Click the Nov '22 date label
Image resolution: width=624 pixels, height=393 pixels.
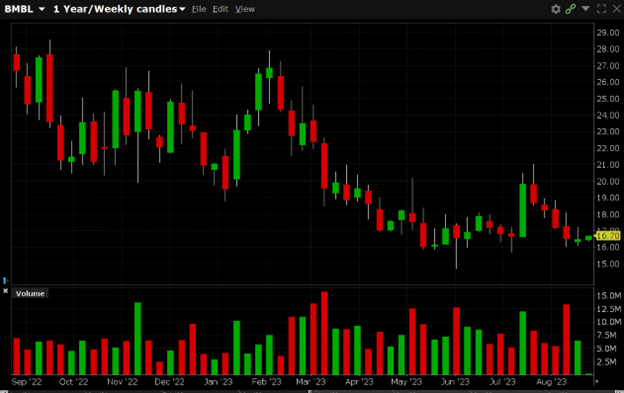[x=122, y=382]
